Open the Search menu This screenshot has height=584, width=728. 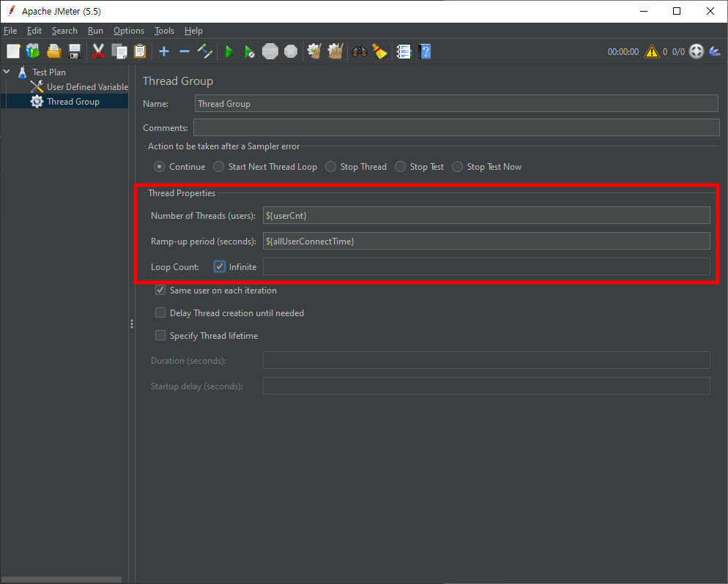64,31
